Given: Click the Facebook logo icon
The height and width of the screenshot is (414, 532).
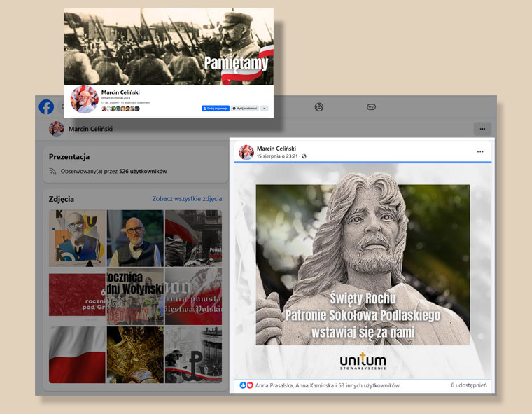Looking at the screenshot, I should pos(46,107).
